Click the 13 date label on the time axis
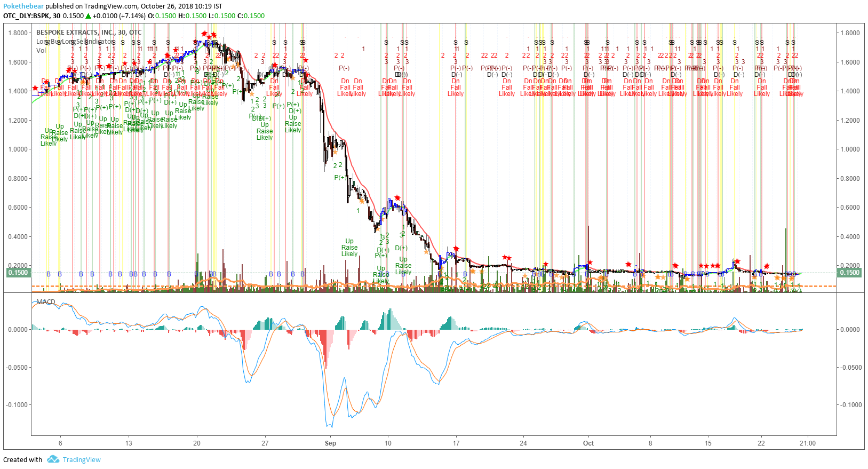 129,443
